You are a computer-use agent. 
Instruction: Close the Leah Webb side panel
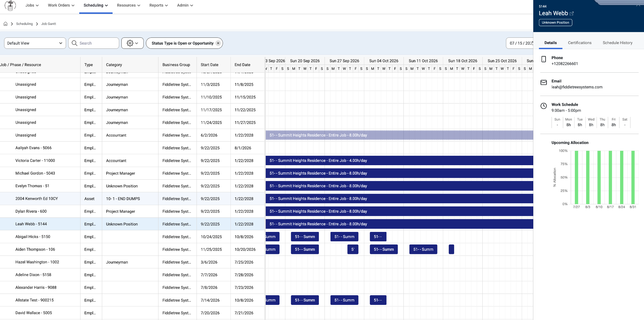638,5
